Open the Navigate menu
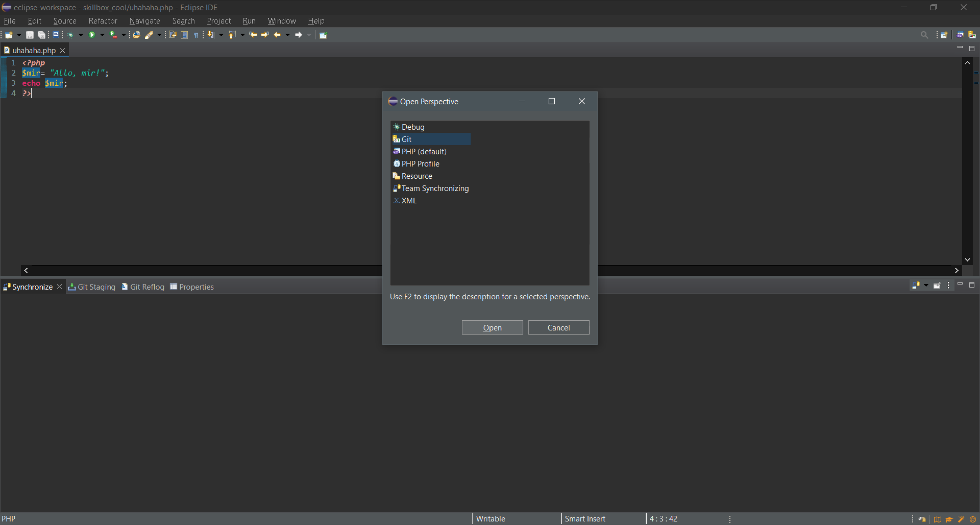 pyautogui.click(x=144, y=21)
